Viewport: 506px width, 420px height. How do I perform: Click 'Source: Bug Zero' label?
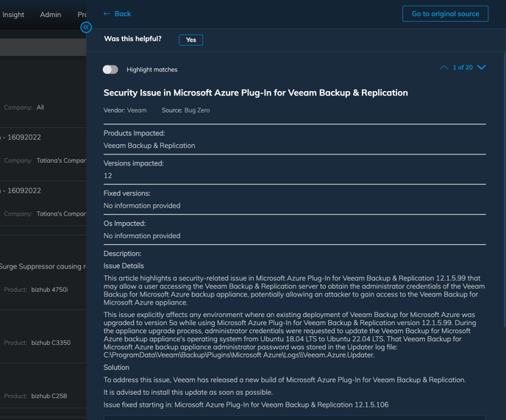[x=185, y=110]
